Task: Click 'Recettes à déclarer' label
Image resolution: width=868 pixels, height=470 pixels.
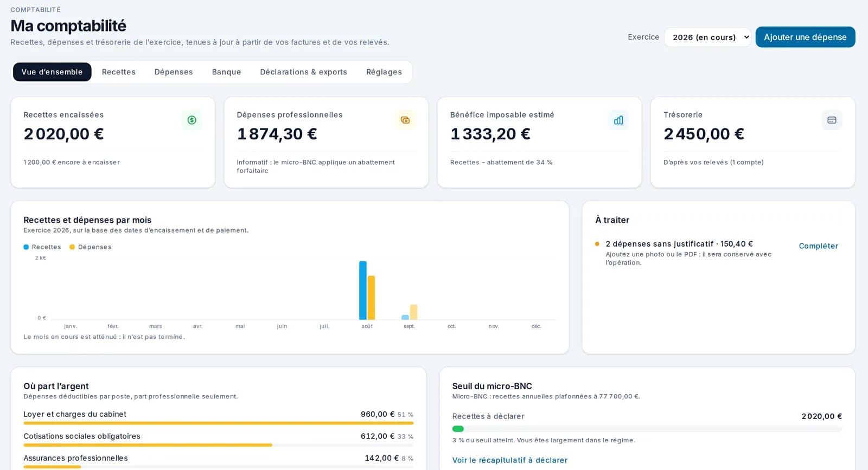Action: pyautogui.click(x=488, y=416)
